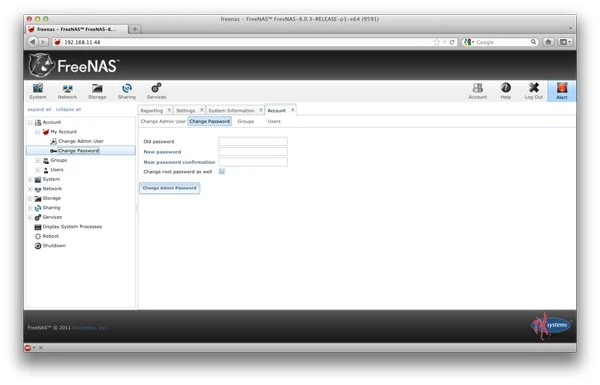Image resolution: width=600 pixels, height=385 pixels.
Task: Switch to the System Information tab
Action: click(x=231, y=111)
